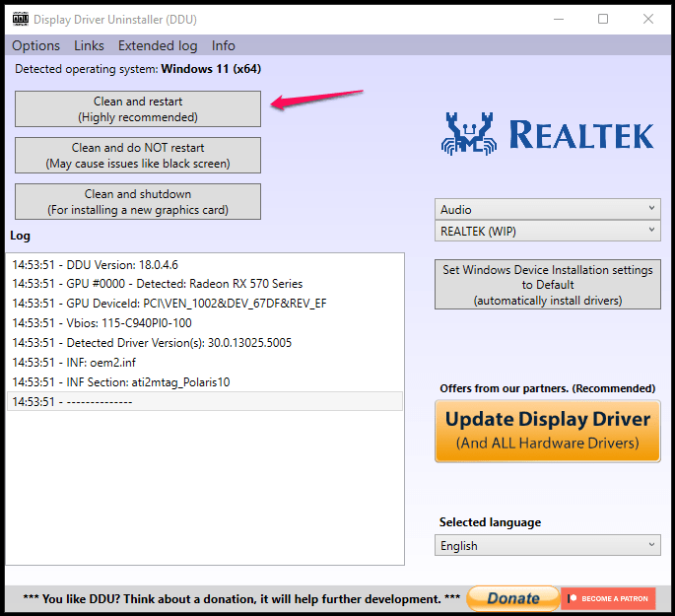Open the Info menu

(x=224, y=45)
